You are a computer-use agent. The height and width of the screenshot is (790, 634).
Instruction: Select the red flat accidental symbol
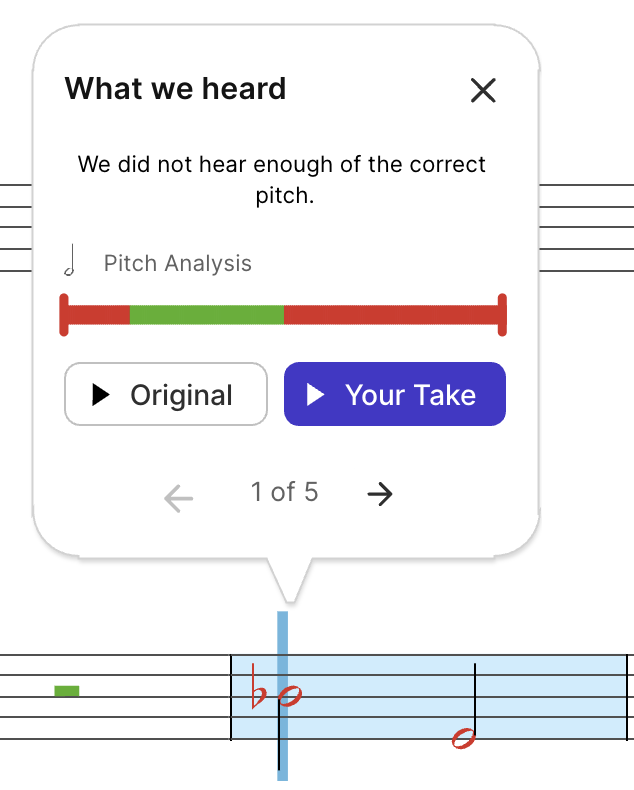click(x=258, y=689)
